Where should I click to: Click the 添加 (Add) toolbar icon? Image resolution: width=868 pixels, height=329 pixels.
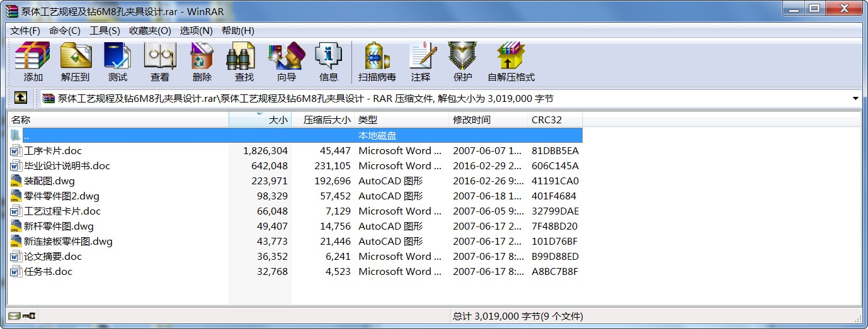click(33, 61)
